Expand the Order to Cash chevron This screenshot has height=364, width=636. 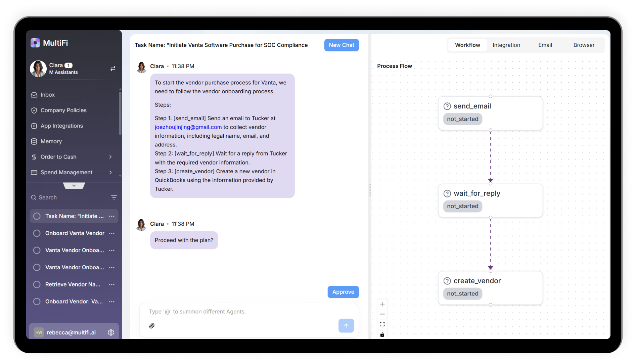point(110,157)
